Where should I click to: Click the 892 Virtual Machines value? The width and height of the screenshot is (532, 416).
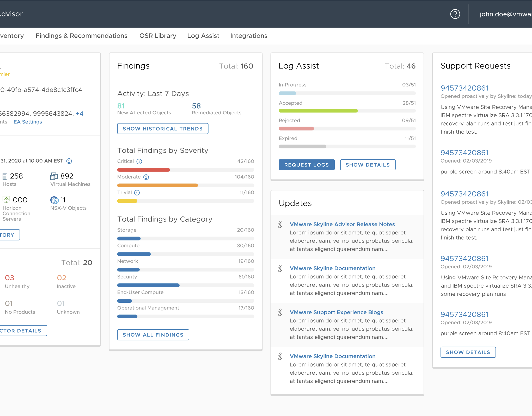67,176
